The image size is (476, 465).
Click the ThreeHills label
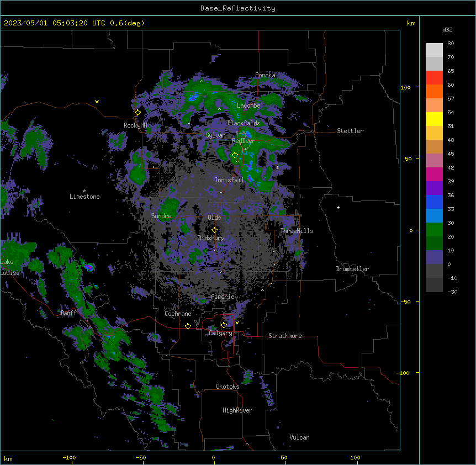coord(297,231)
